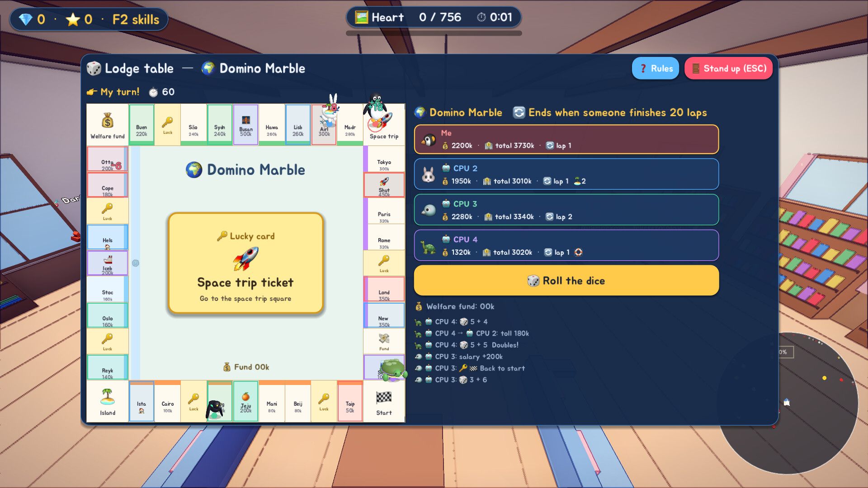The image size is (868, 488).
Task: Click the Fund tile on right column
Action: point(384,341)
